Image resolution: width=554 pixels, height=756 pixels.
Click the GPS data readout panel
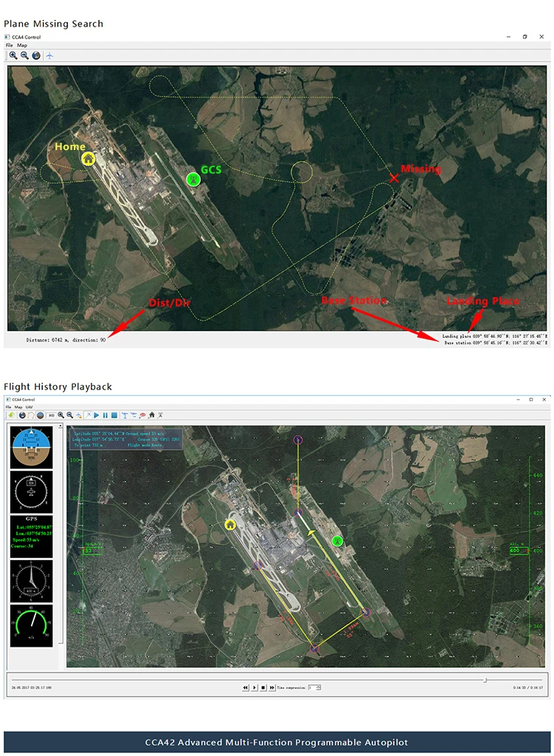point(31,536)
